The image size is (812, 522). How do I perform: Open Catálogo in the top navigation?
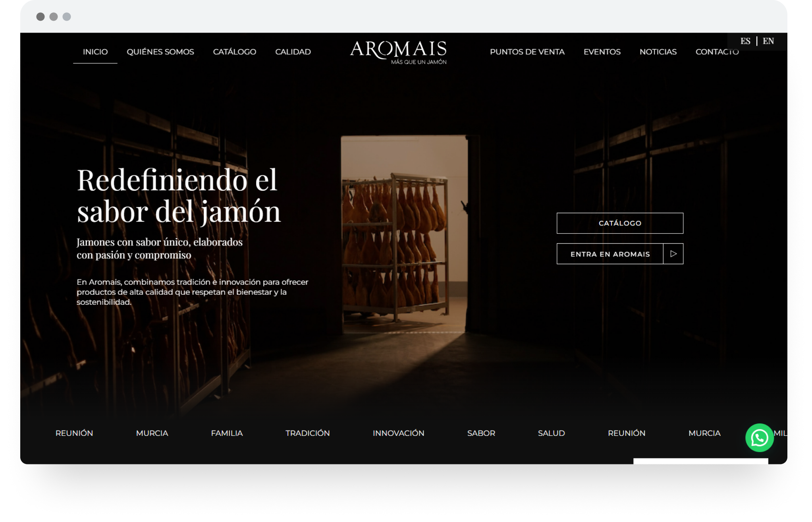click(x=235, y=52)
